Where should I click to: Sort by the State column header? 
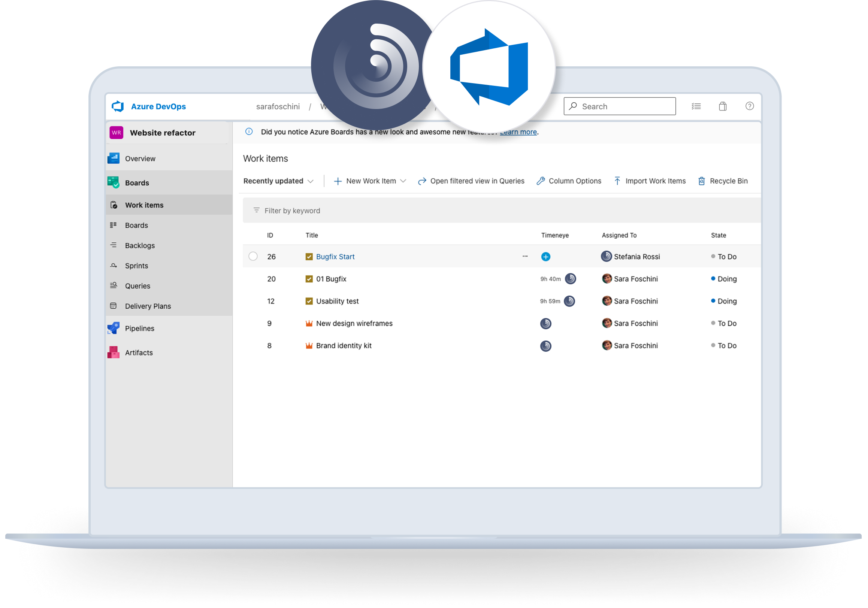click(718, 235)
